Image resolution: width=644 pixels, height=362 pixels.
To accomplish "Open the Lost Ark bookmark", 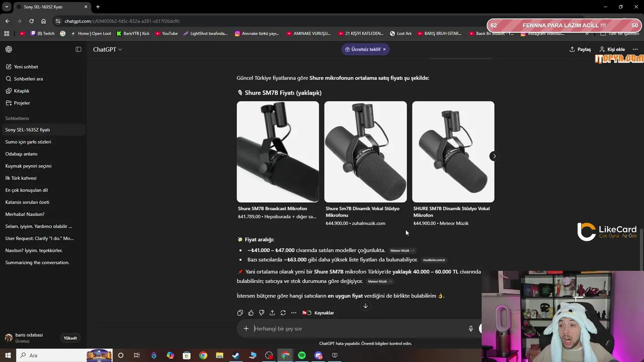I will [401, 34].
